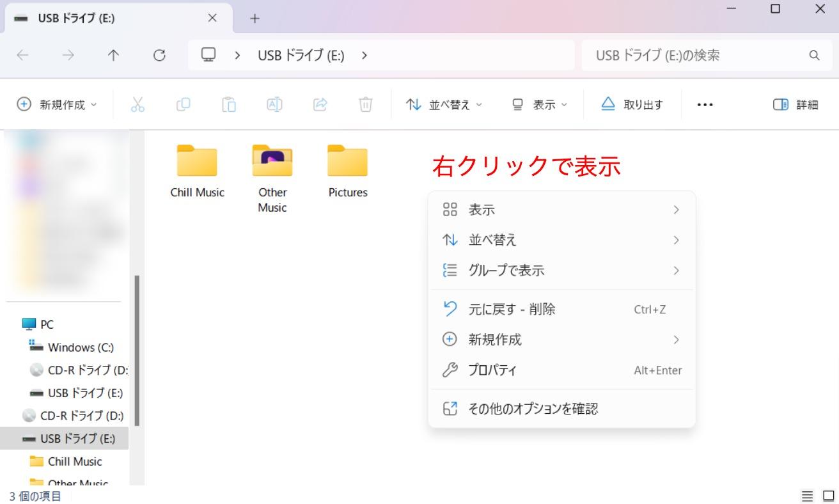Click the 3 個の項目 status bar text

tap(35, 496)
